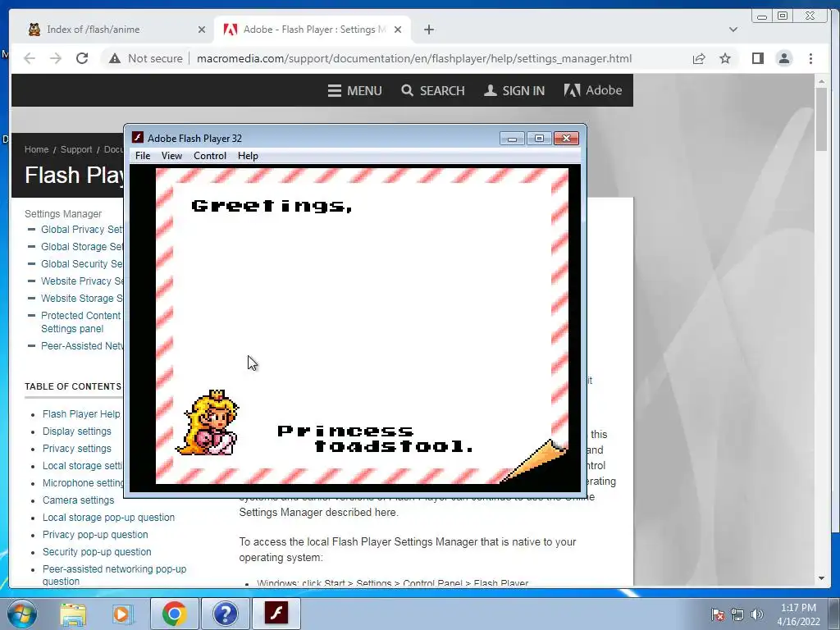
Task: Open Microphone settings link
Action: pos(83,482)
